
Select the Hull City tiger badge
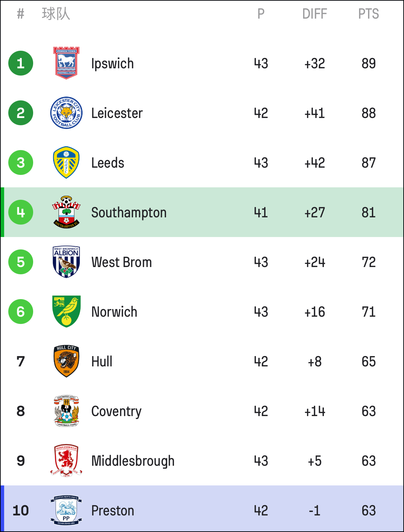tap(66, 361)
